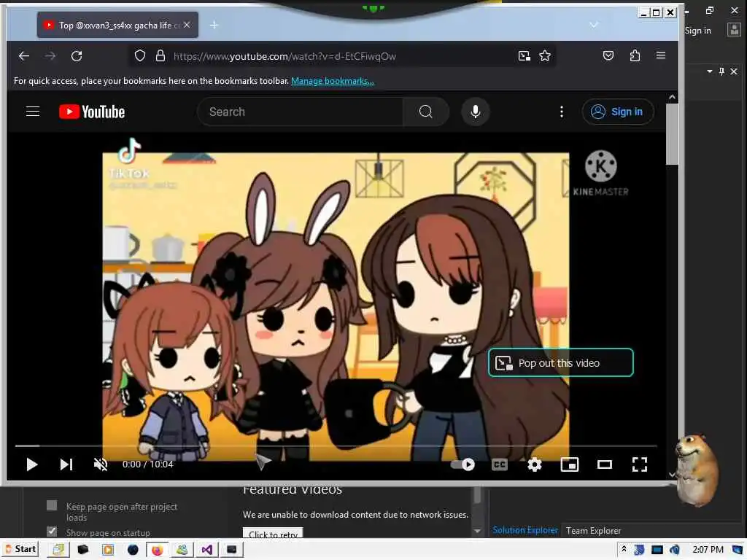
Task: View site security padlock info
Action: pos(160,56)
